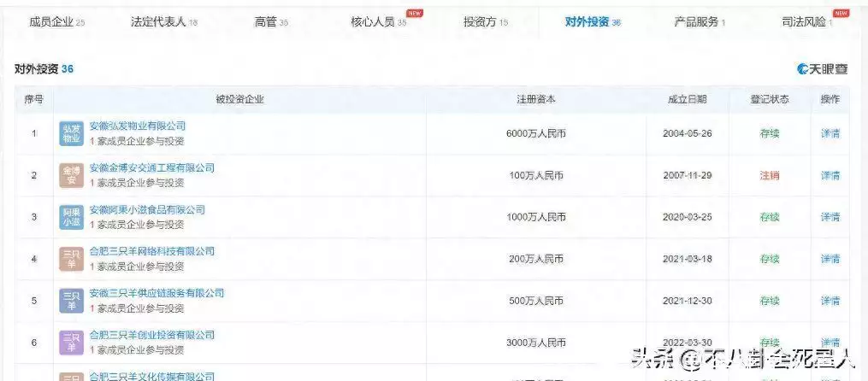The image size is (868, 381).
Task: Open 安徽弘发物业有限公司 company link
Action: click(138, 126)
